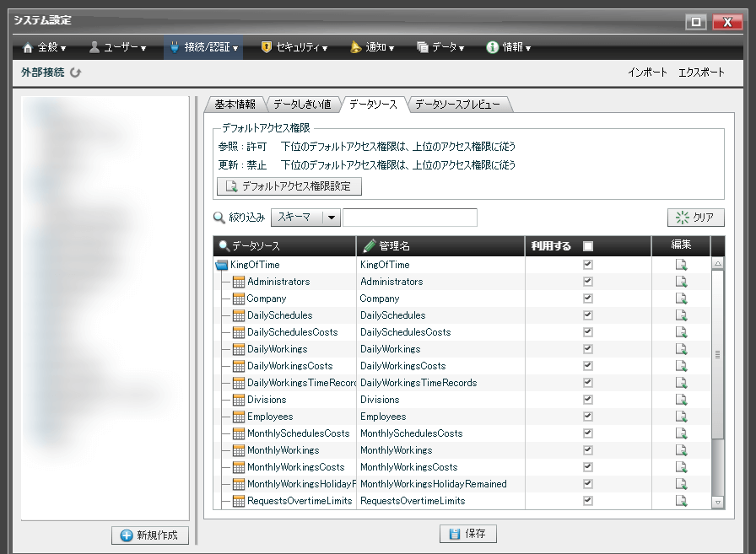
Task: Click the Company table icon
Action: pyautogui.click(x=238, y=299)
